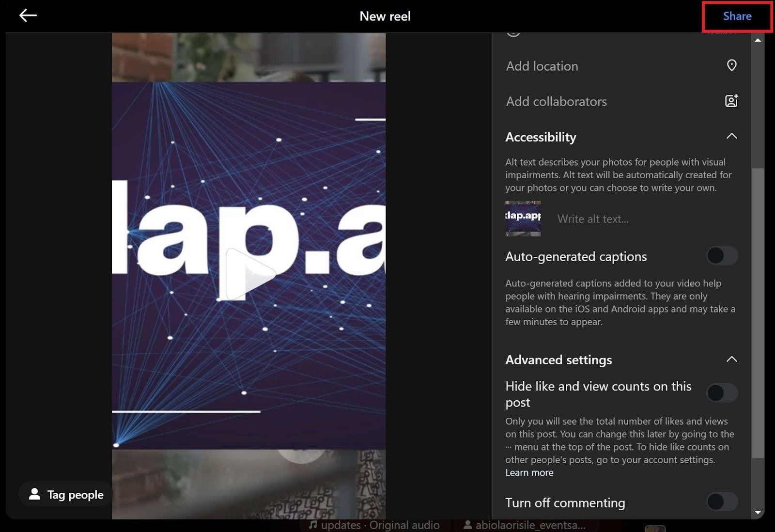This screenshot has height=532, width=775.
Task: Click the Tag people button
Action: tap(66, 495)
